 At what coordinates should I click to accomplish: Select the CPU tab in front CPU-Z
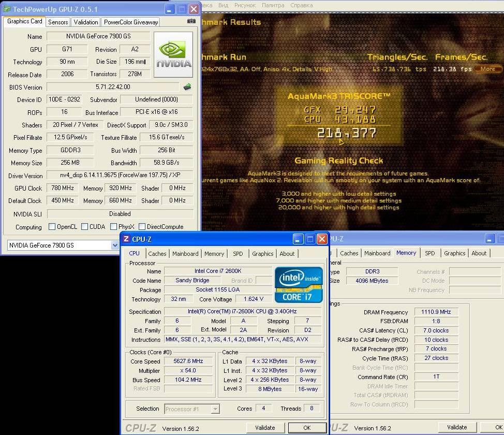(x=135, y=253)
